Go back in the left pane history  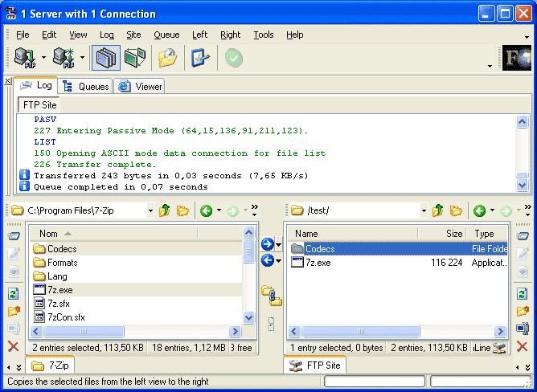(x=206, y=211)
